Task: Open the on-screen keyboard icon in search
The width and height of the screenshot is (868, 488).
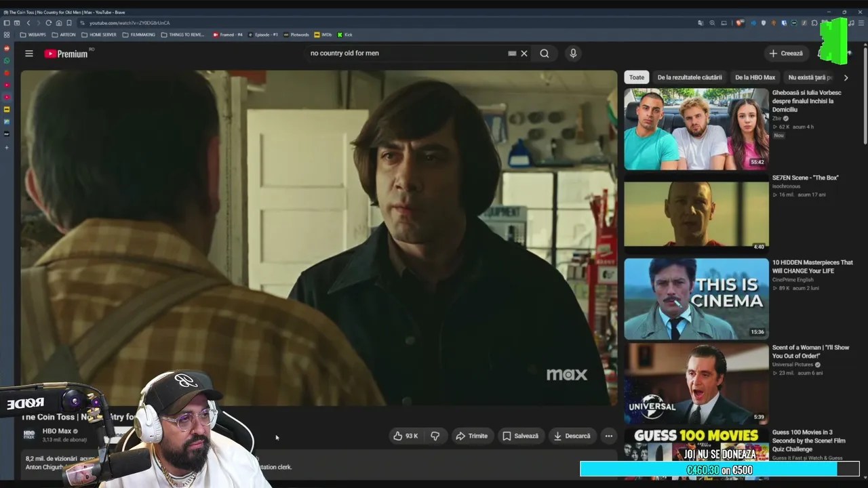Action: 512,54
